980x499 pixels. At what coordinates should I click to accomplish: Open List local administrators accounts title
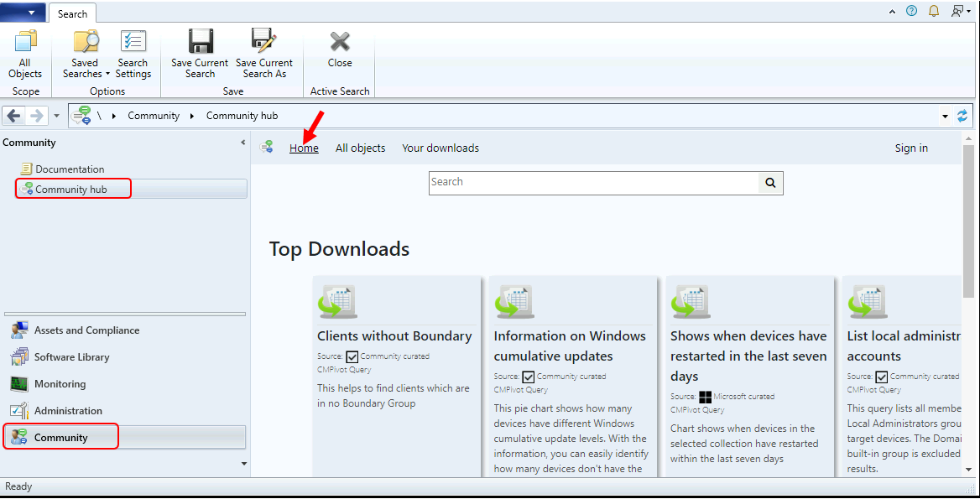click(904, 346)
